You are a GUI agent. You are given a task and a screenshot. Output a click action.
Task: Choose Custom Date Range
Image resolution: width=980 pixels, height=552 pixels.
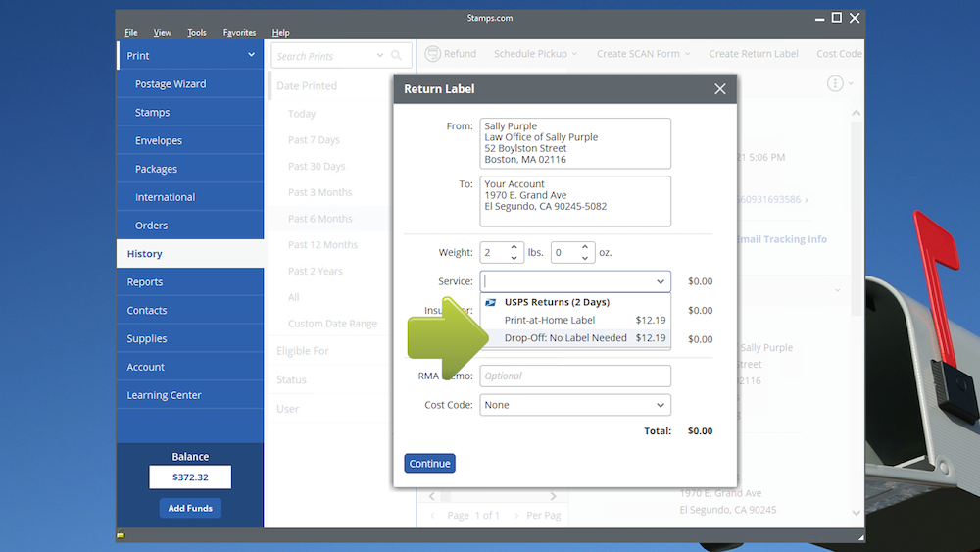click(x=332, y=324)
